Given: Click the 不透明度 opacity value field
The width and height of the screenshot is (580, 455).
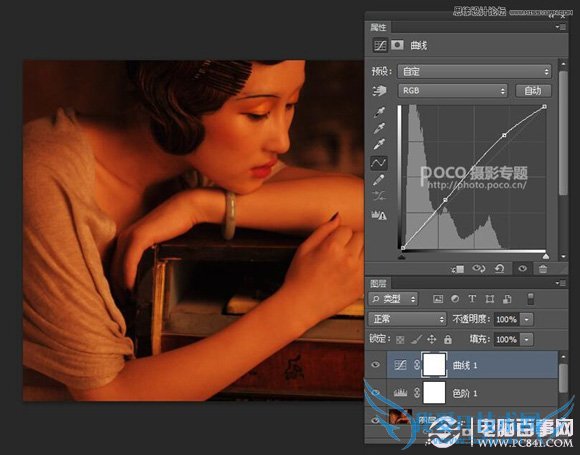Looking at the screenshot, I should (x=506, y=319).
